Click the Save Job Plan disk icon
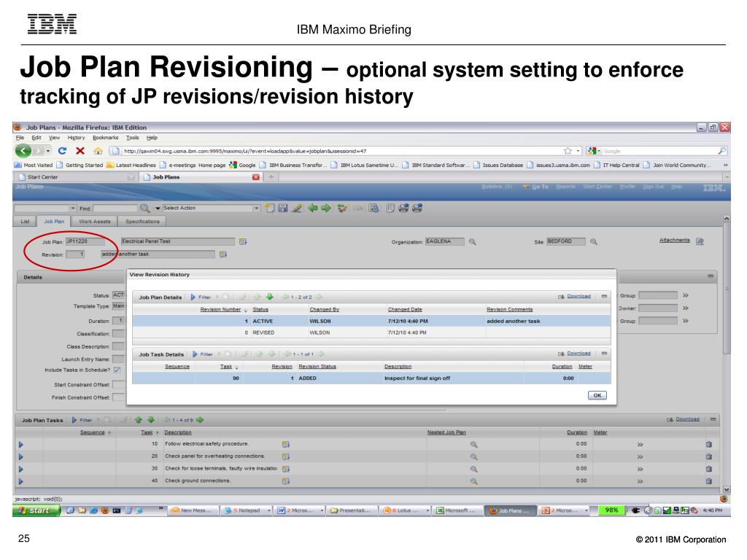The height and width of the screenshot is (560, 747). [283, 208]
